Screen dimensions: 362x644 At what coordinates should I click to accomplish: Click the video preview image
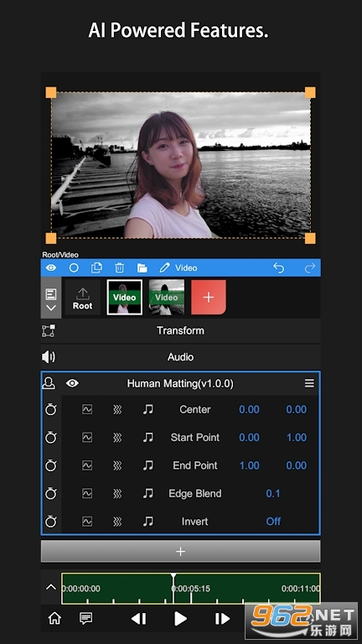click(181, 165)
